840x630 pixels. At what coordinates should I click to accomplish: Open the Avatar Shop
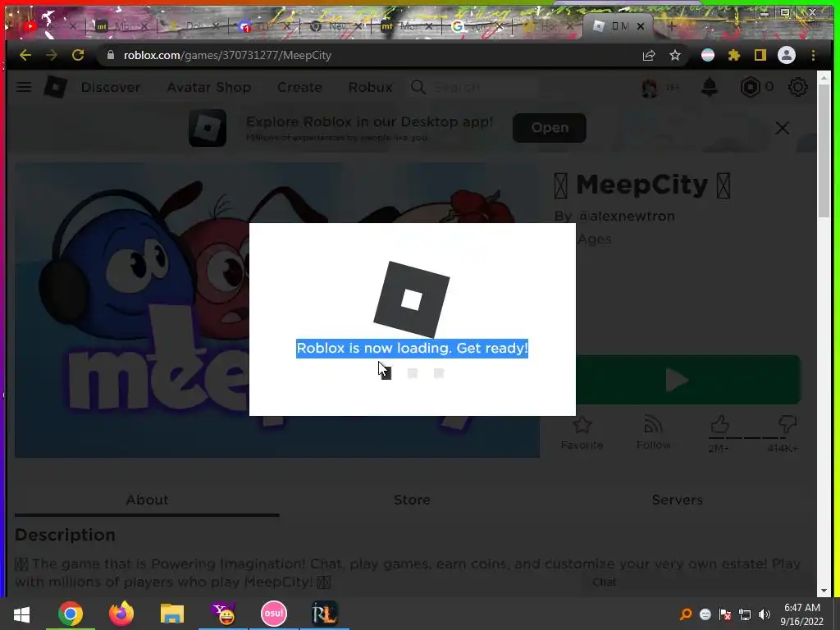click(x=209, y=87)
